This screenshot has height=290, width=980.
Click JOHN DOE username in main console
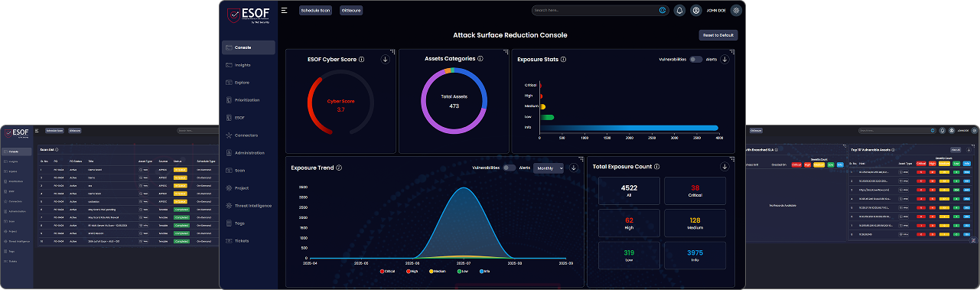pyautogui.click(x=716, y=11)
